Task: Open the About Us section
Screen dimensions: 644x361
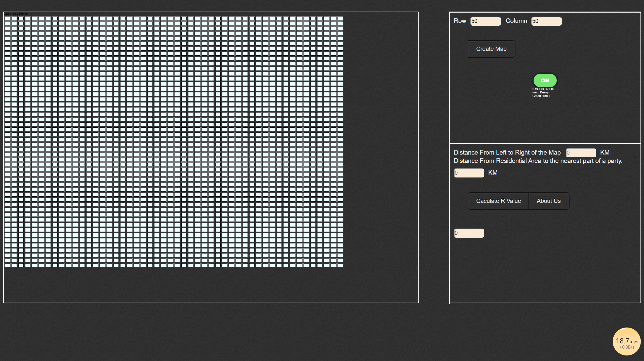Action: (x=548, y=201)
